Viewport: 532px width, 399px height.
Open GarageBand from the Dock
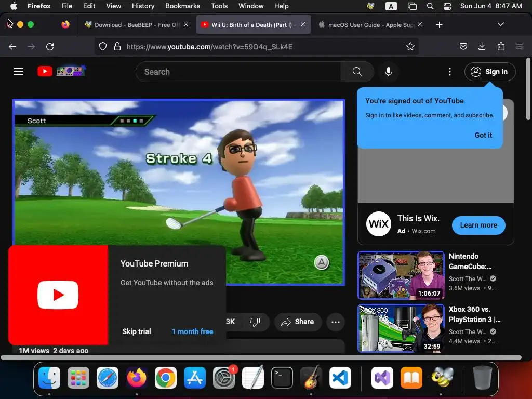[311, 378]
